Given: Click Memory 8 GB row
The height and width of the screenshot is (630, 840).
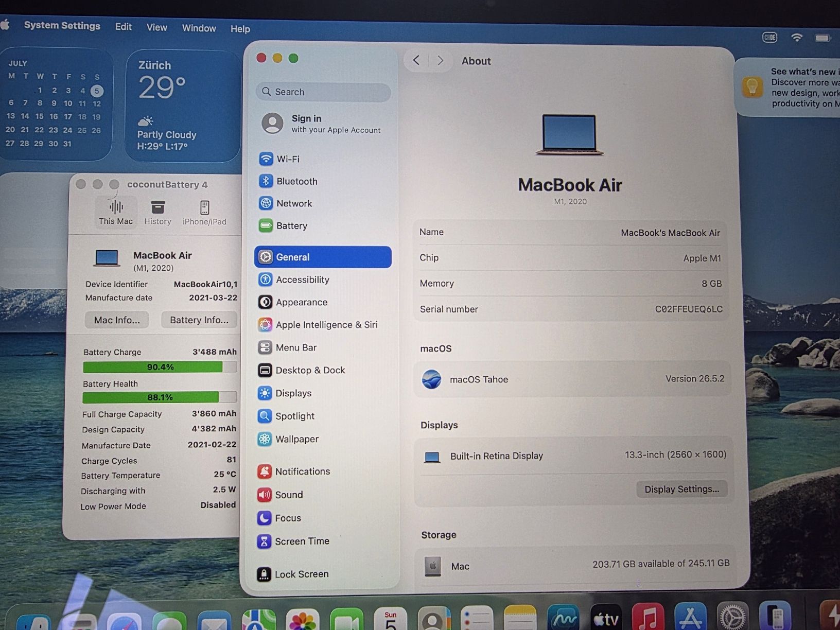Looking at the screenshot, I should (570, 284).
